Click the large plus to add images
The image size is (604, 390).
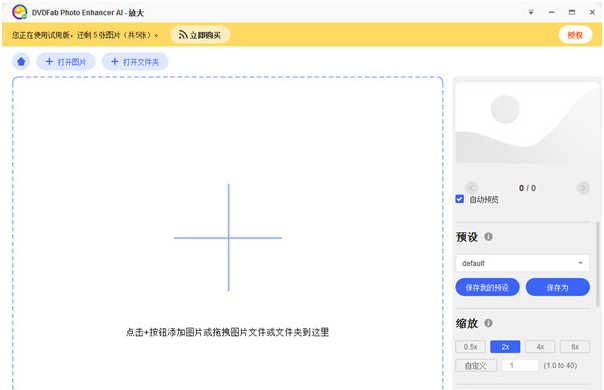(228, 238)
